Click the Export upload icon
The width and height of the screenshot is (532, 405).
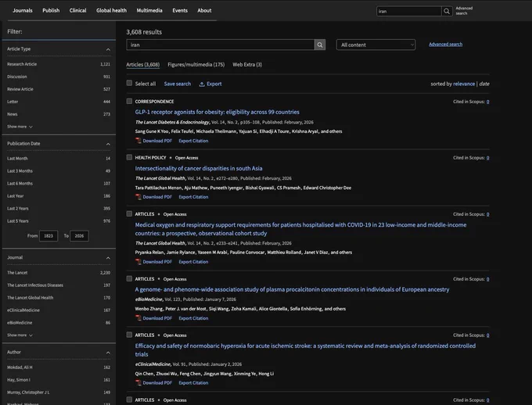(202, 84)
